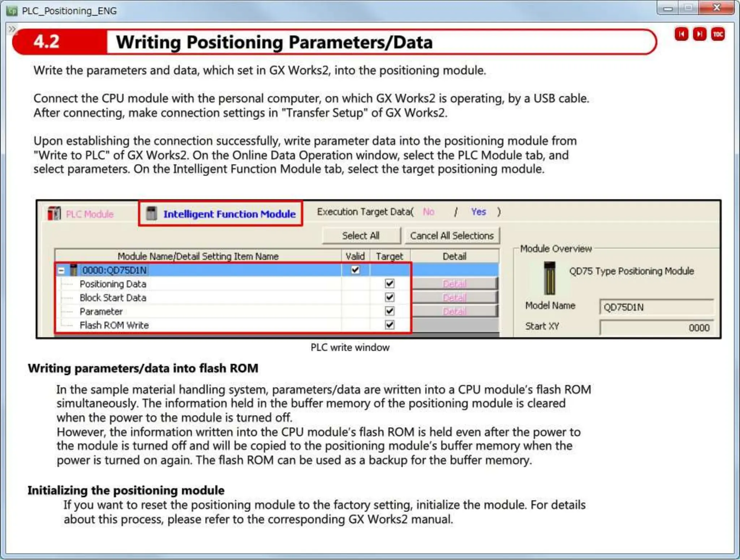Click the Intelligent Function Module tab icon
Image resolution: width=740 pixels, height=560 pixels.
coord(151,214)
